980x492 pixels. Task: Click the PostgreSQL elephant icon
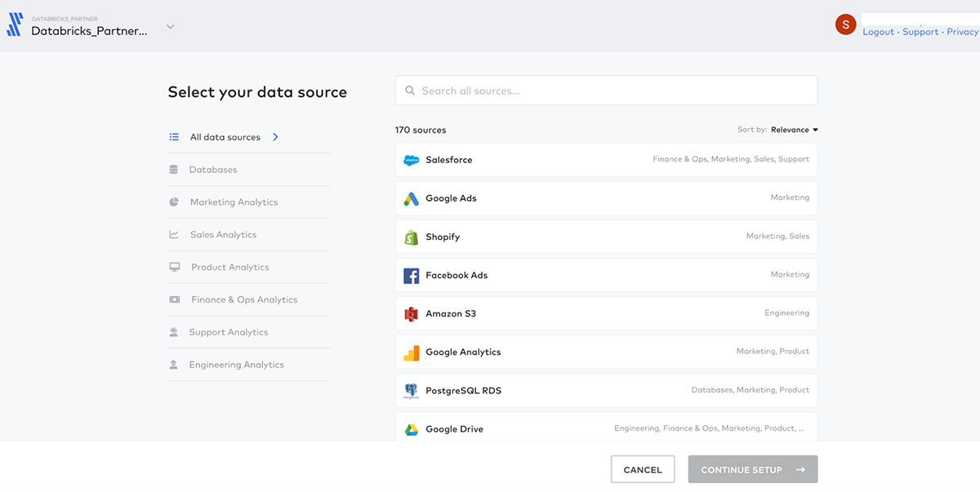point(411,391)
